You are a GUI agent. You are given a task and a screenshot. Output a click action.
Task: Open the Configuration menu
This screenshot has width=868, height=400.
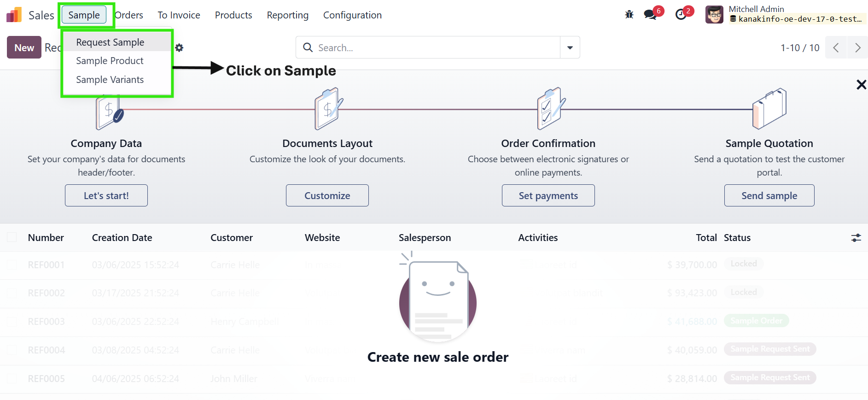point(352,15)
